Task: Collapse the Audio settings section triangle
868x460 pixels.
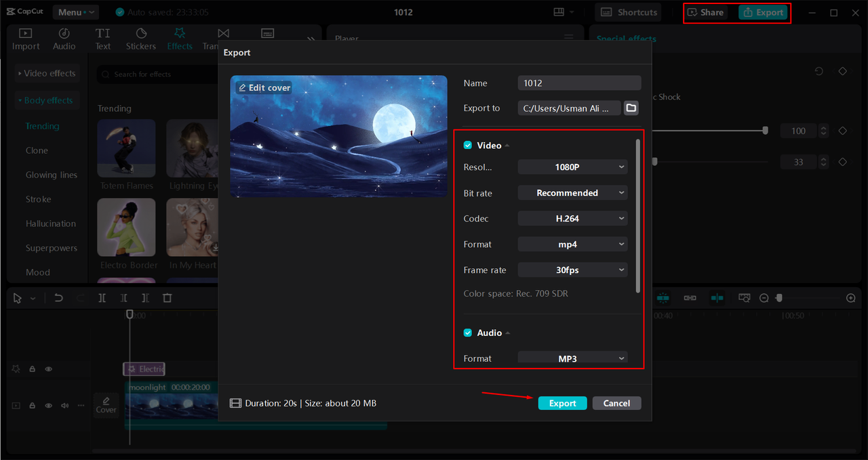Action: [508, 333]
